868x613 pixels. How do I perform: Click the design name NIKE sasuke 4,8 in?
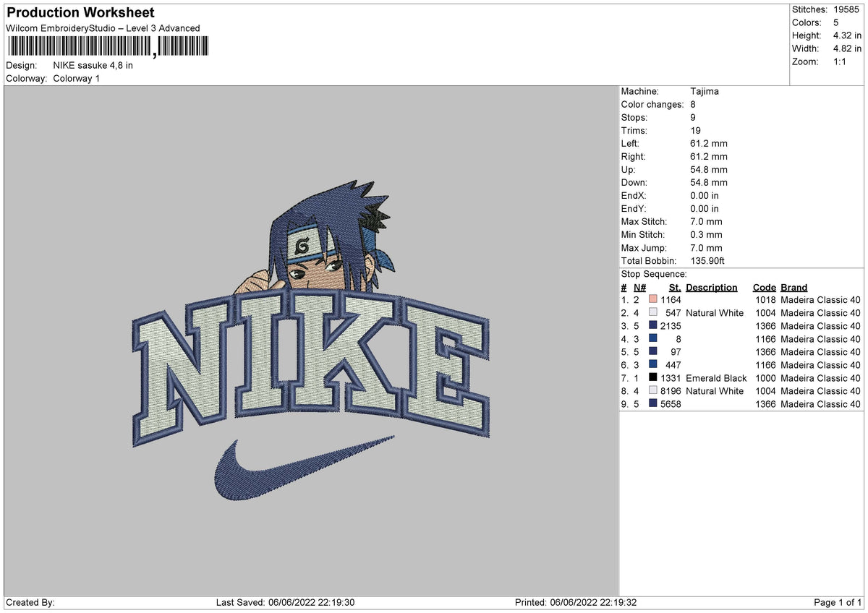(x=93, y=65)
